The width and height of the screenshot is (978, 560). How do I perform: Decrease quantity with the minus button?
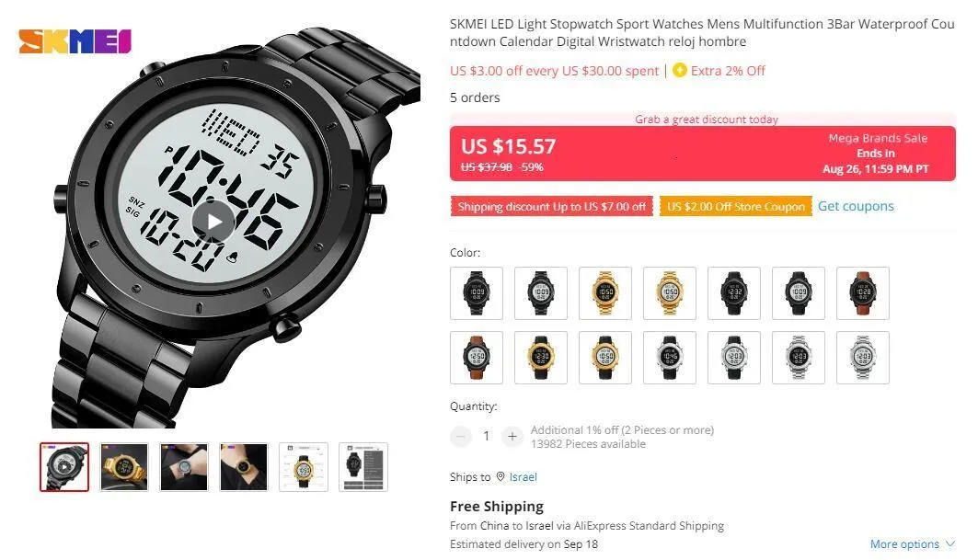click(461, 436)
